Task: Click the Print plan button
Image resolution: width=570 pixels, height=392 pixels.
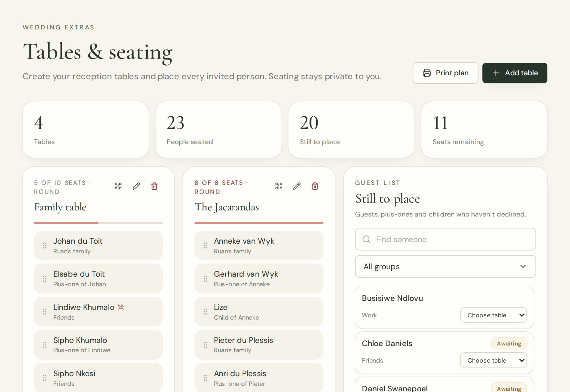Action: click(446, 73)
